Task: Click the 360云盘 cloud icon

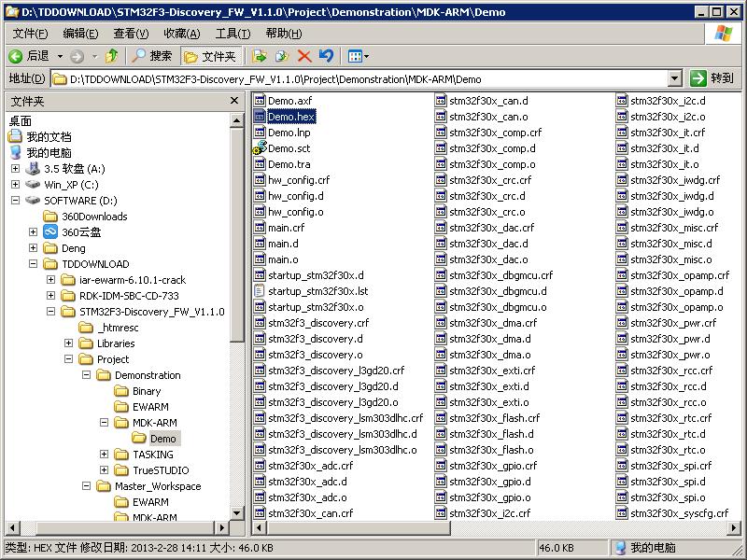Action: (50, 231)
